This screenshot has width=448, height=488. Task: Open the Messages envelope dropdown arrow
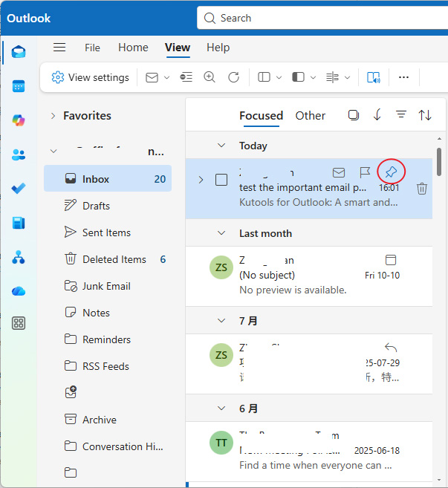pyautogui.click(x=167, y=77)
